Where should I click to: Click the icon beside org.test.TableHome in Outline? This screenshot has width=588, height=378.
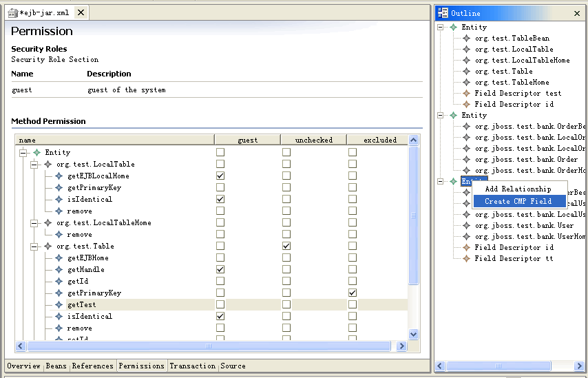click(x=466, y=82)
